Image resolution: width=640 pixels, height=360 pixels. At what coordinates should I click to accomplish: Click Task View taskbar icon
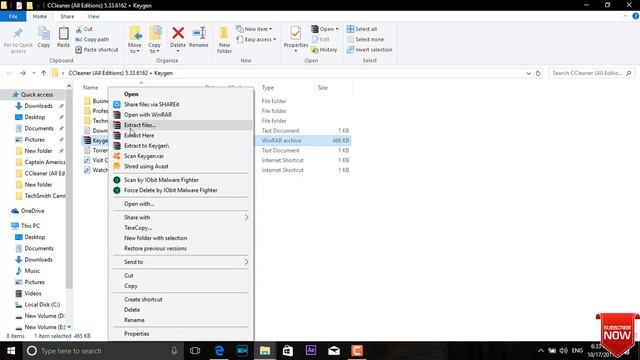pos(195,351)
